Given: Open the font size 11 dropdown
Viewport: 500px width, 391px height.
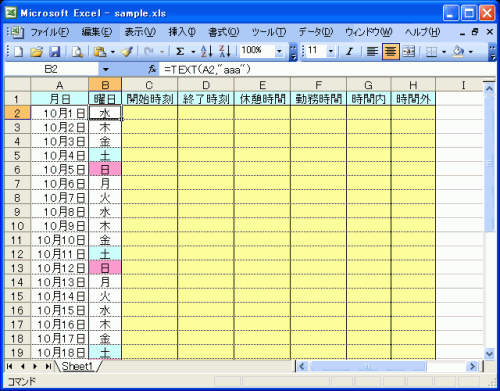Looking at the screenshot, I should [331, 51].
